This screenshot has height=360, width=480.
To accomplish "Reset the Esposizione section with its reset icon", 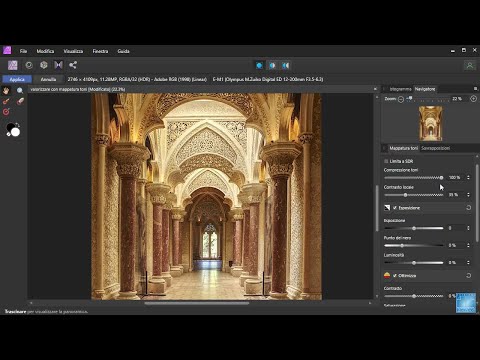I will click(468, 208).
